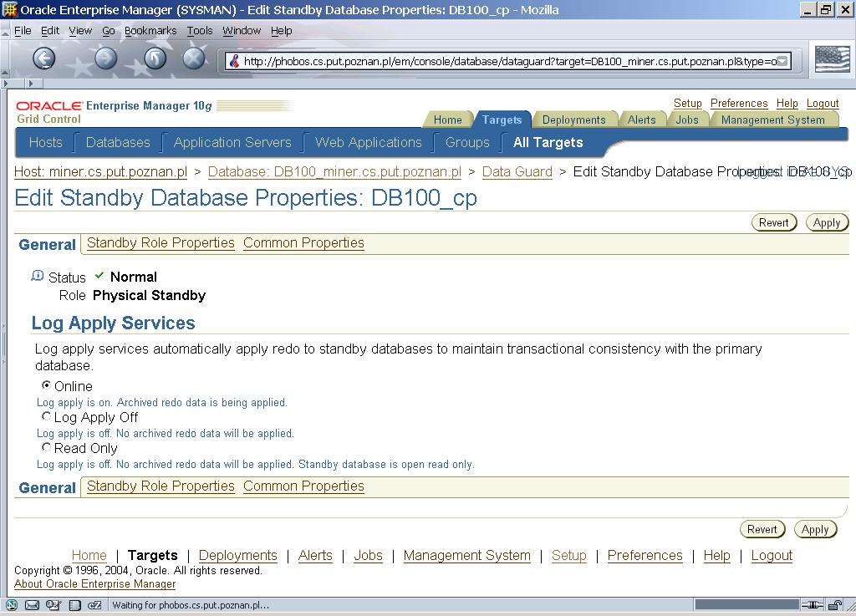
Task: Open upper Common Properties tab
Action: [x=303, y=242]
